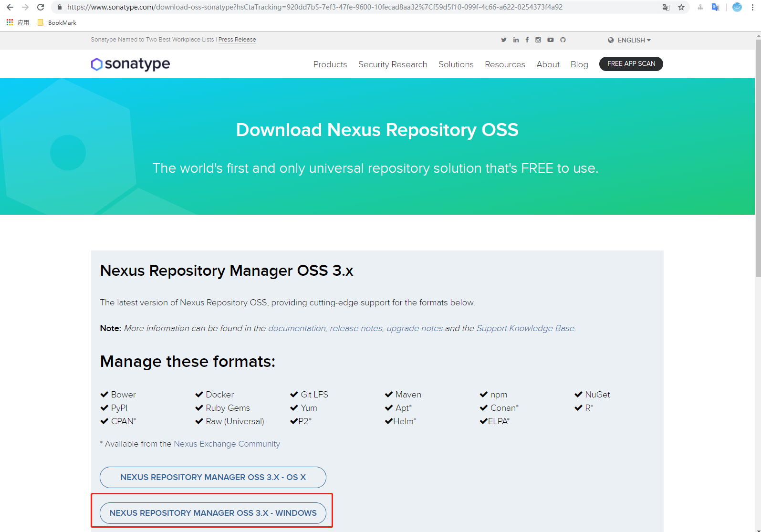
Task: Click the scrollbar down arrow
Action: 758,530
